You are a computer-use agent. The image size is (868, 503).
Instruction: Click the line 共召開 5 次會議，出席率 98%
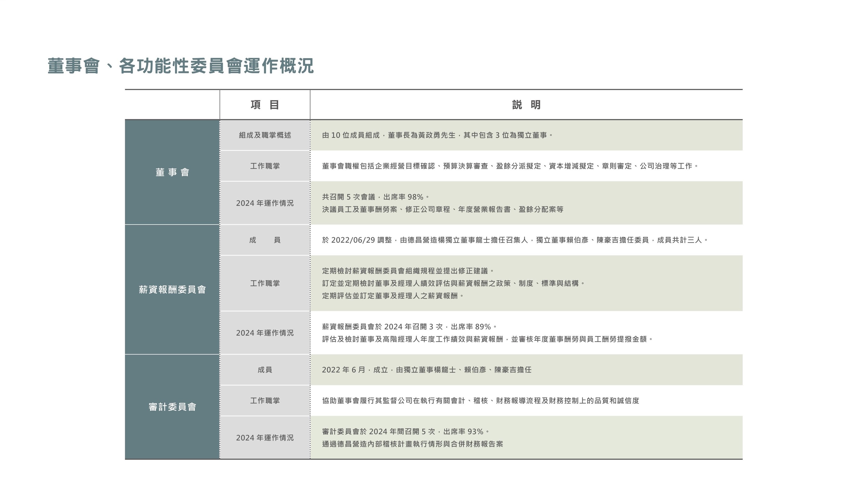[x=376, y=197]
